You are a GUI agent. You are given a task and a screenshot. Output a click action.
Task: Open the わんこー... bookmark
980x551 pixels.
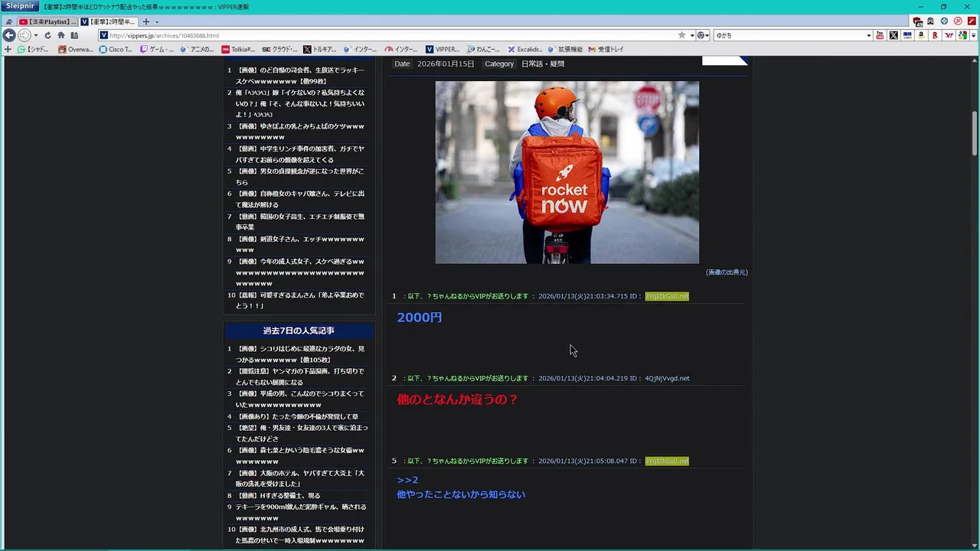point(484,49)
